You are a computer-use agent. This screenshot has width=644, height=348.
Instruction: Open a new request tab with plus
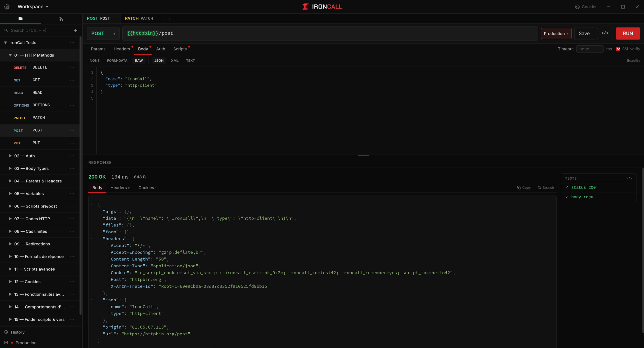(170, 19)
